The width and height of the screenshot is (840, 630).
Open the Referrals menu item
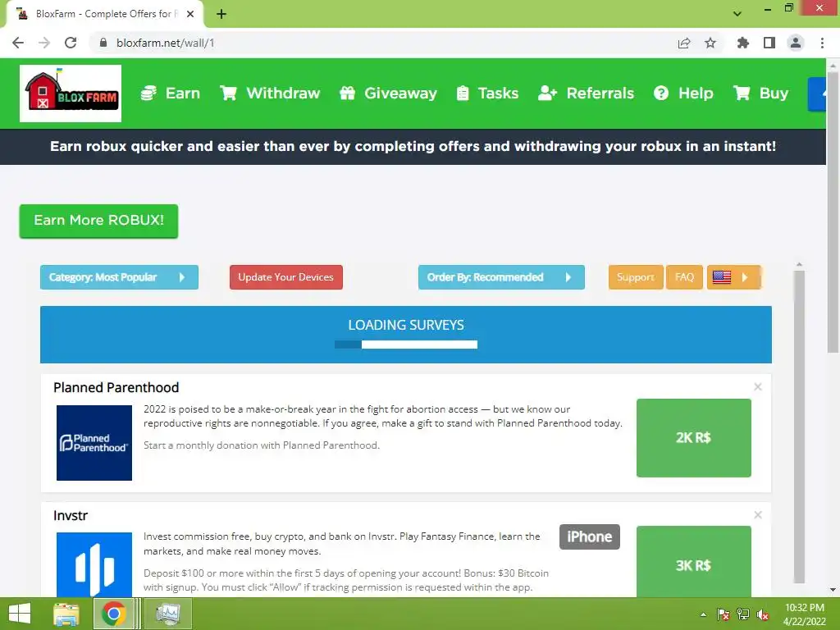(586, 94)
